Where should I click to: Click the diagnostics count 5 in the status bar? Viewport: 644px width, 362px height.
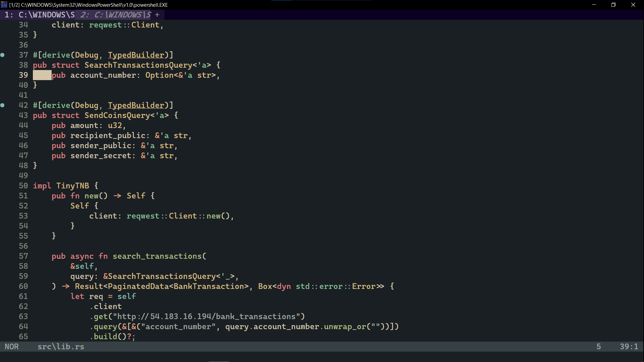599,347
